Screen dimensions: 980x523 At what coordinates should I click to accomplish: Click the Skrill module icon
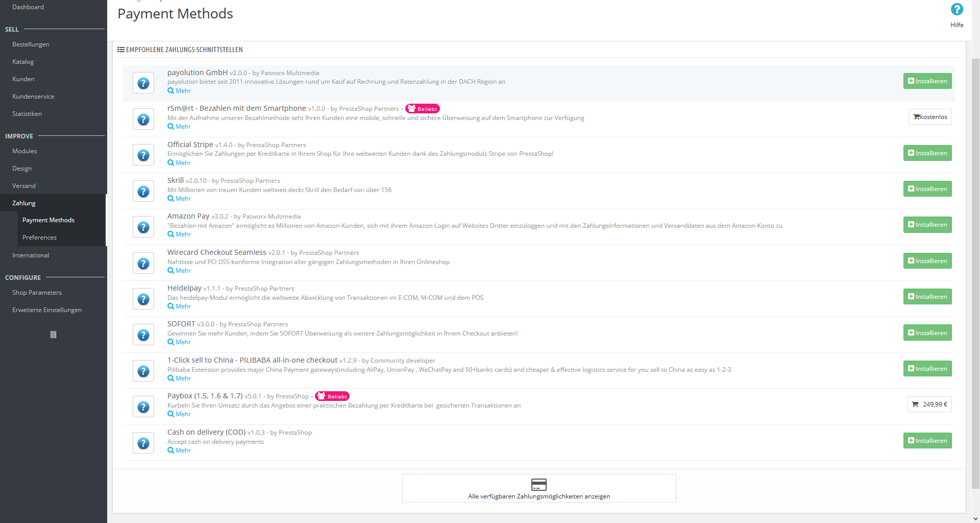coord(143,191)
